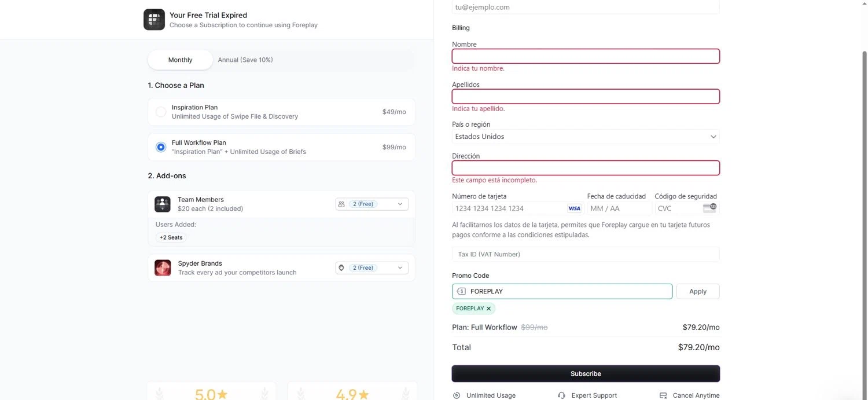This screenshot has width=868, height=400.
Task: Click the Unlimited Usage clock icon
Action: (457, 395)
